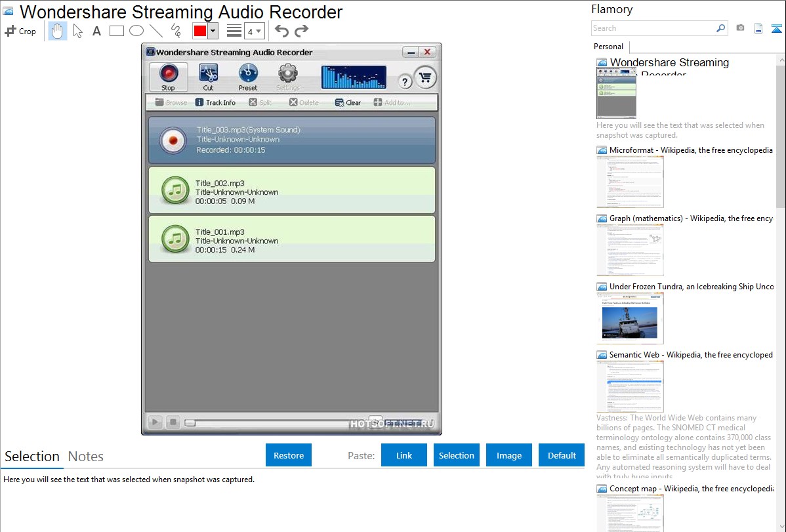Click the blue icon right of the page icon
The width and height of the screenshot is (786, 532).
coord(776,28)
